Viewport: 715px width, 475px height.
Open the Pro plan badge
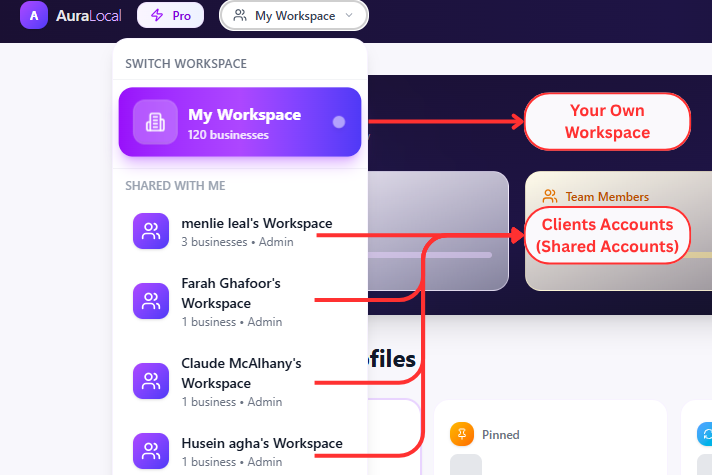(x=171, y=15)
